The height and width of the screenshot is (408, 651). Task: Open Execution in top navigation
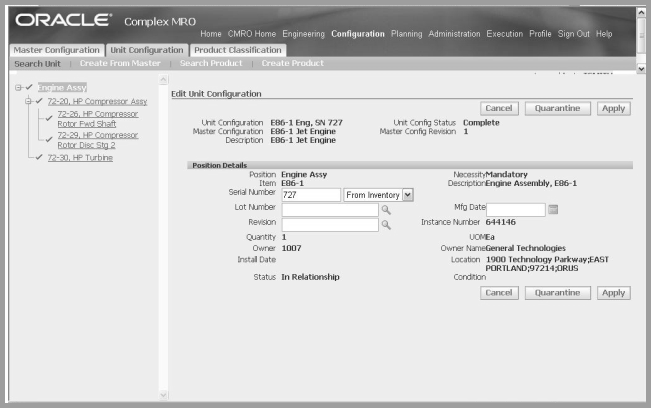coord(505,34)
